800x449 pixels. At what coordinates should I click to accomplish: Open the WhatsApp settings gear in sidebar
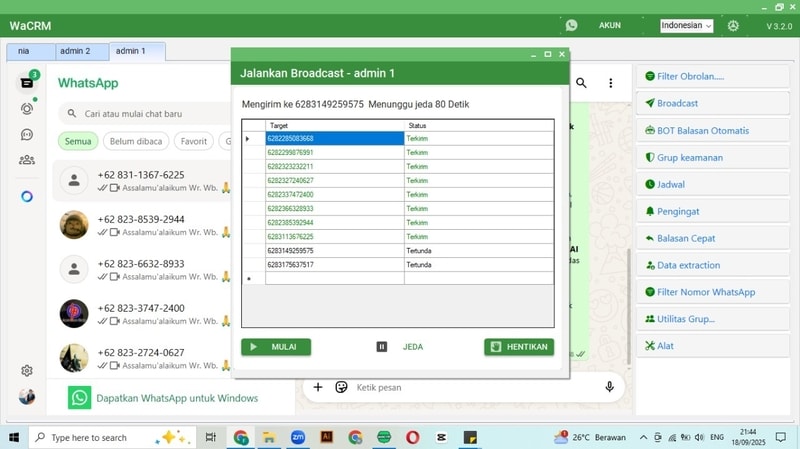click(27, 370)
